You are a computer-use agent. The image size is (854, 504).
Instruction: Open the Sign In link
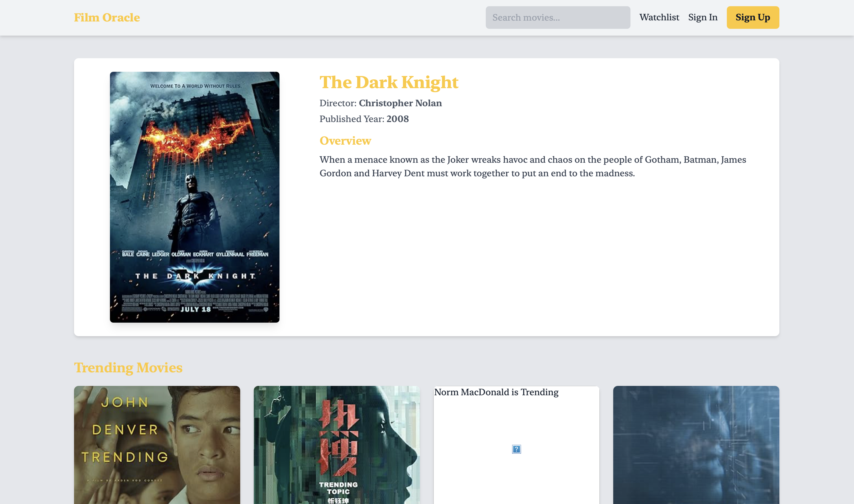[x=703, y=17]
